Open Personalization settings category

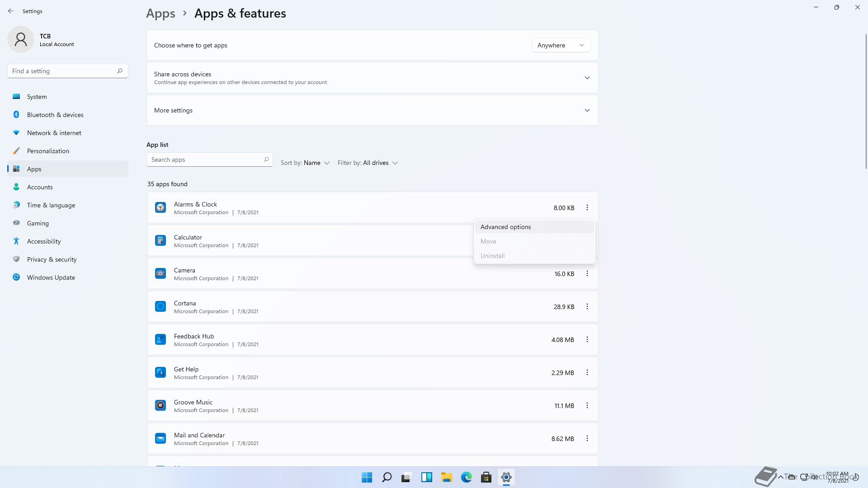(x=68, y=151)
